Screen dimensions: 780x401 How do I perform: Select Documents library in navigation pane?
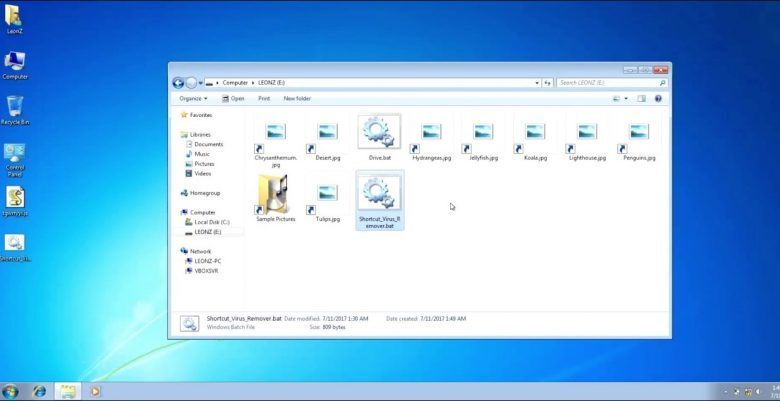coord(208,144)
